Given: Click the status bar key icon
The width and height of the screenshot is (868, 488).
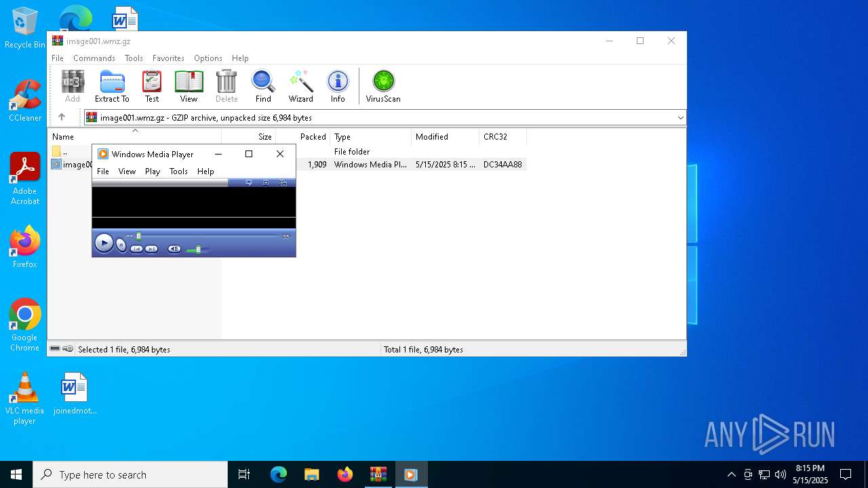Looking at the screenshot, I should click(x=68, y=349).
